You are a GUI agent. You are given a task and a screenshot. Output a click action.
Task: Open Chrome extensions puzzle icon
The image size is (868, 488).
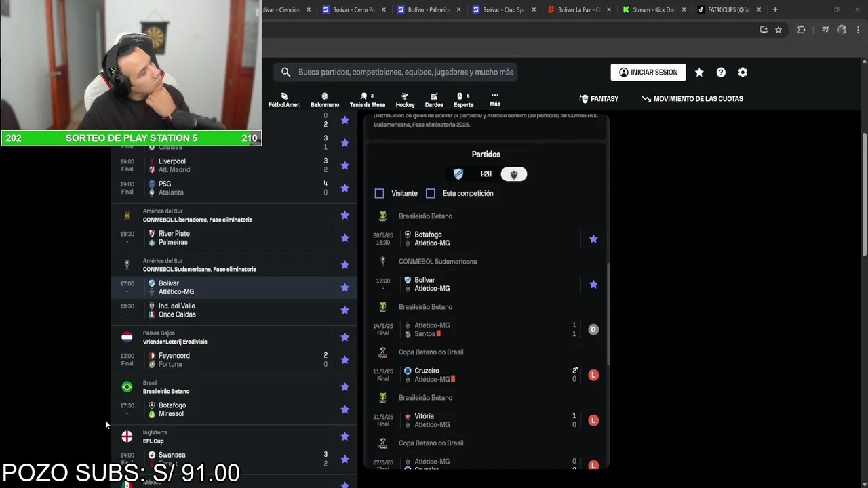[x=801, y=30]
